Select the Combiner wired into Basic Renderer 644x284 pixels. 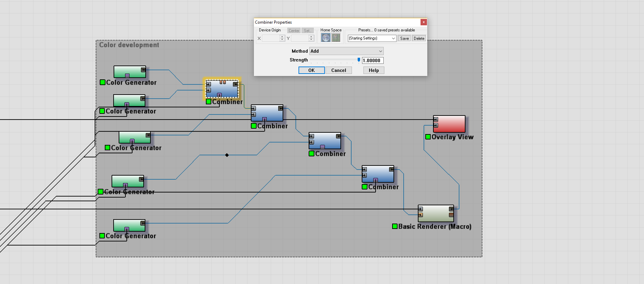point(378,174)
